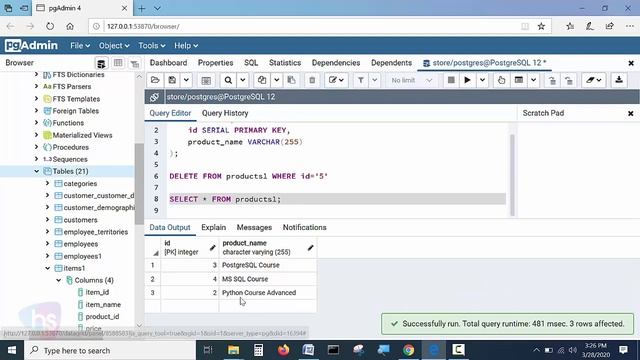Click the product_name column edit pencil

(311, 247)
